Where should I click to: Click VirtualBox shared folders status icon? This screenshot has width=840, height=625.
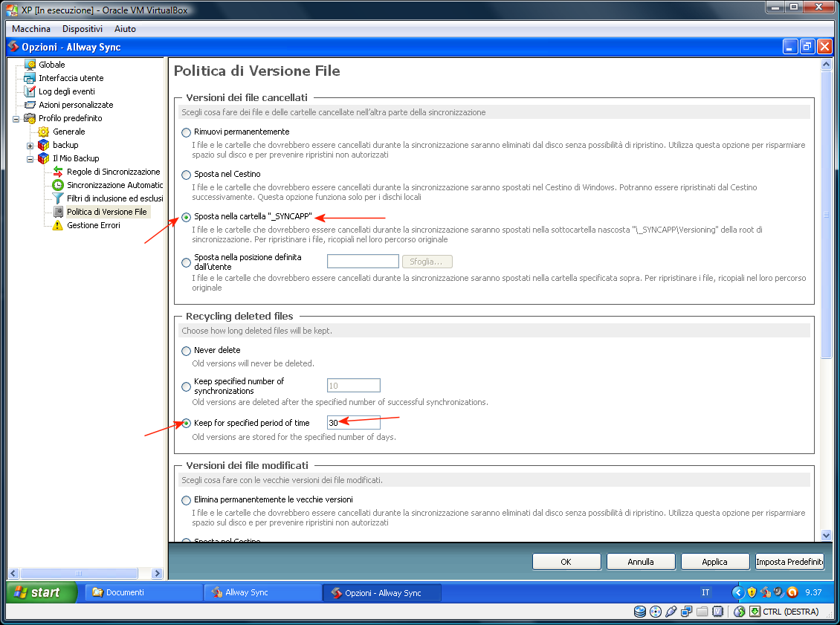tap(702, 612)
